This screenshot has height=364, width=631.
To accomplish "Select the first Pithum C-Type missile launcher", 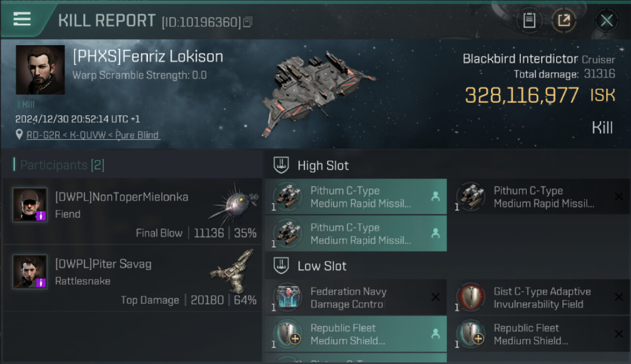I will pos(355,197).
